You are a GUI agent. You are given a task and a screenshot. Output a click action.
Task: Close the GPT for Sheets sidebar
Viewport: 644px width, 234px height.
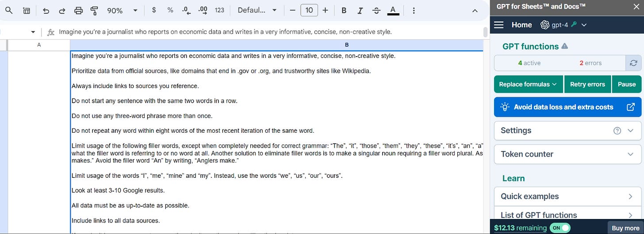(x=636, y=6)
